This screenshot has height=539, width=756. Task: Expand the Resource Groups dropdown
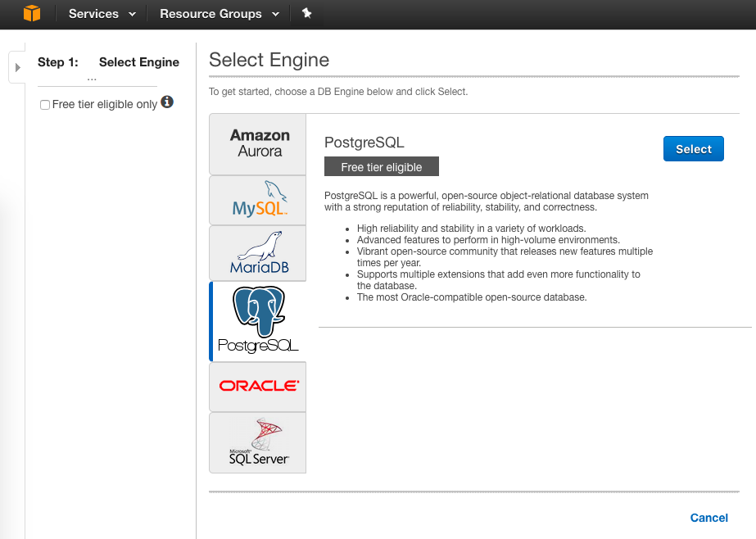[219, 14]
